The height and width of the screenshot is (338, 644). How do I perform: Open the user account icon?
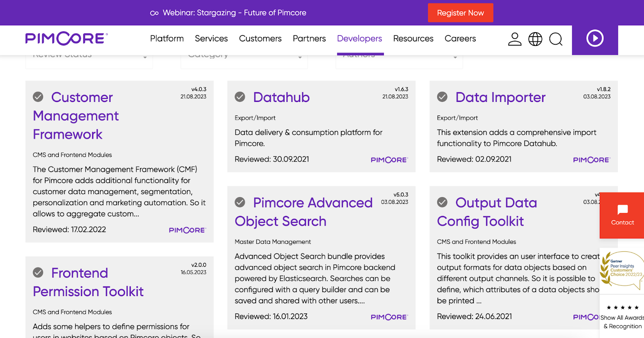[514, 39]
